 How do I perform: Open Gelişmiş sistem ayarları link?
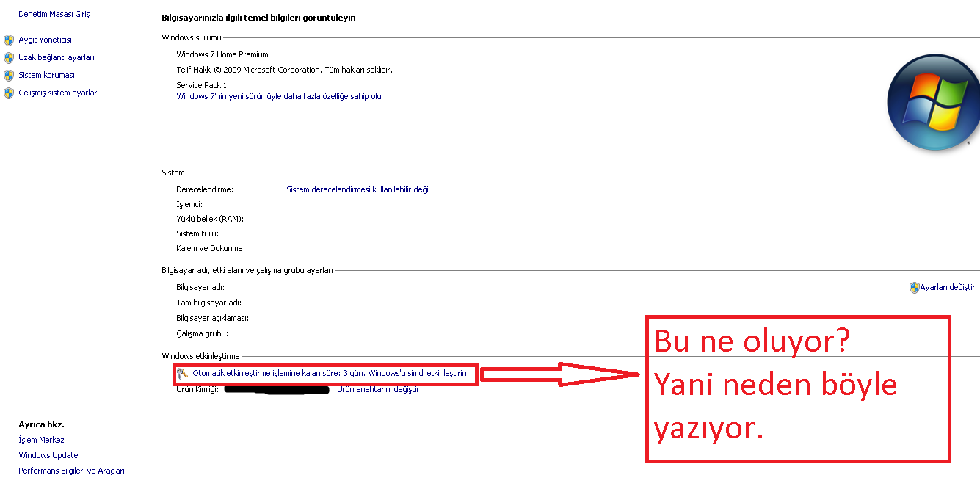(59, 93)
